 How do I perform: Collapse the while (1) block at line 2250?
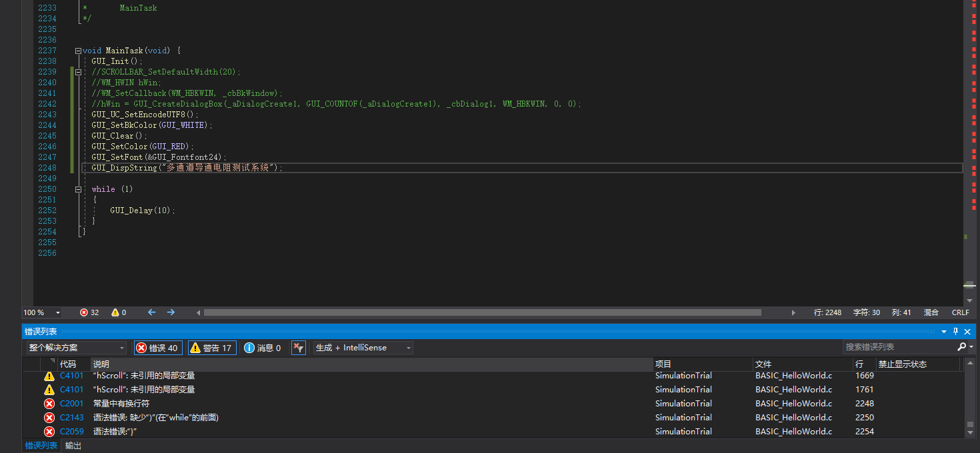[x=78, y=189]
